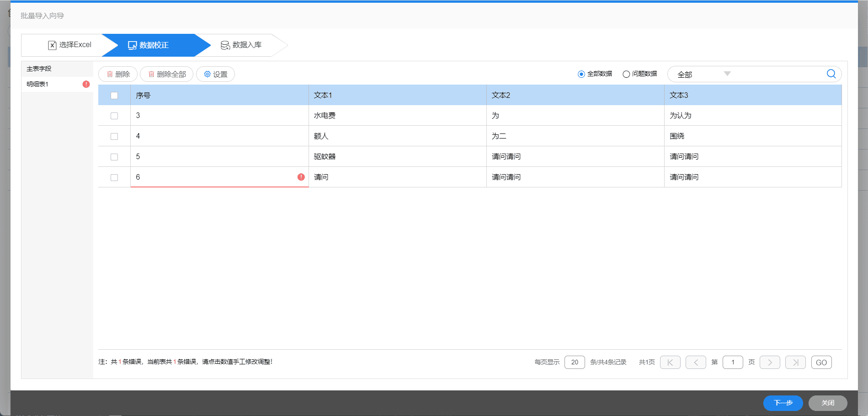Go to the previous page
This screenshot has height=416, width=868.
[x=696, y=363]
